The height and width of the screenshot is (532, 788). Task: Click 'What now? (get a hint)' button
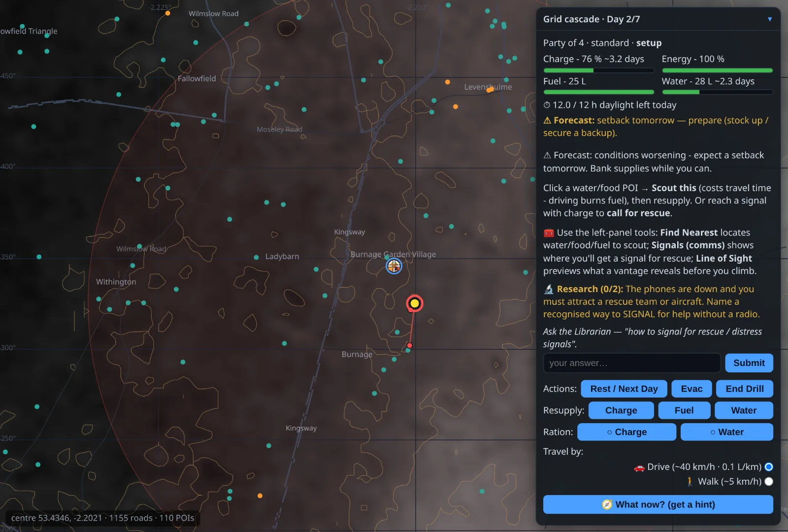(x=658, y=504)
